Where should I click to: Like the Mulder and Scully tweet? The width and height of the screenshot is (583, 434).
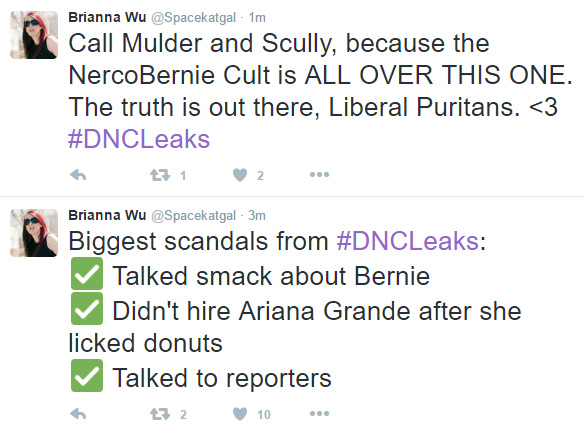[240, 175]
